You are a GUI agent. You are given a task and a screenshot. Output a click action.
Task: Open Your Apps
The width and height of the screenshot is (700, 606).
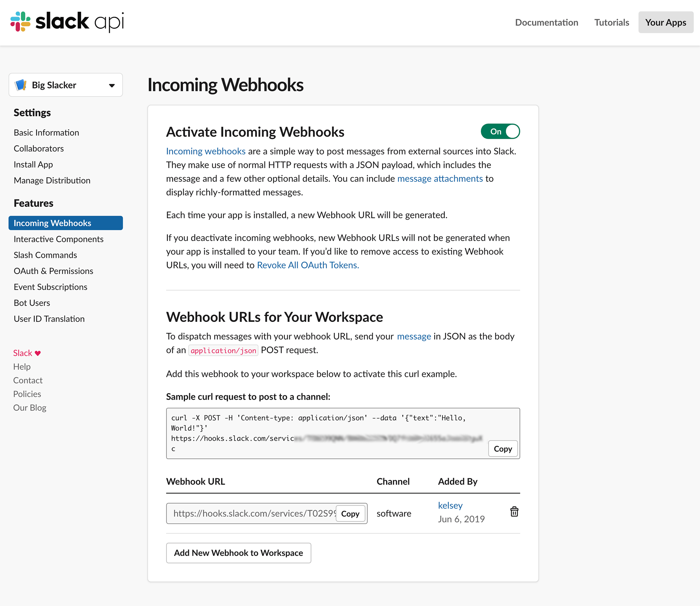[x=666, y=22]
